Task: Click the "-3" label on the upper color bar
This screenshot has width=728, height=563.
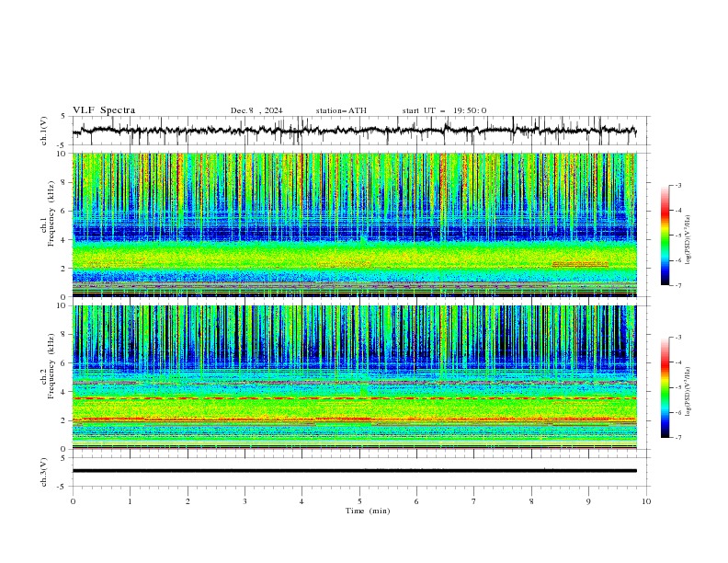Action: pos(677,185)
